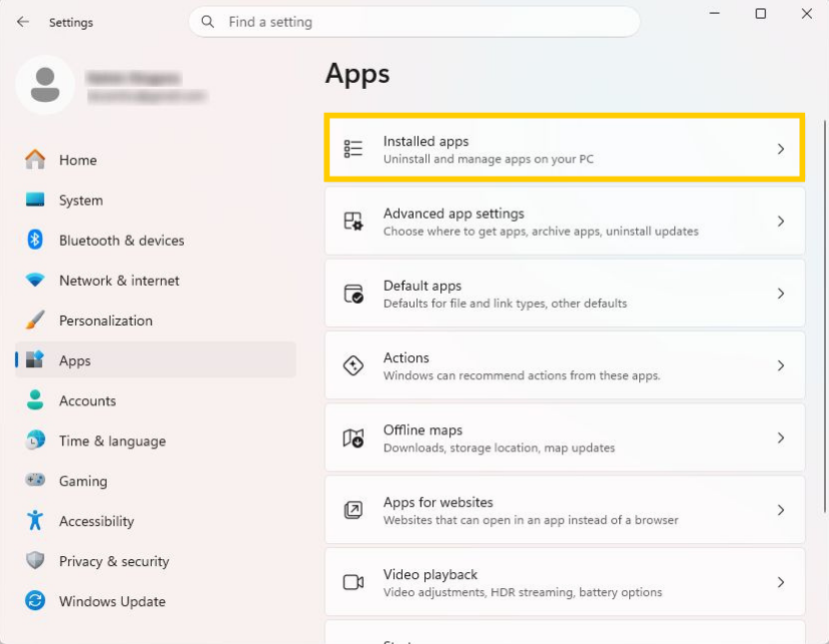Open Gaming settings label
The image size is (829, 644).
[x=83, y=481]
